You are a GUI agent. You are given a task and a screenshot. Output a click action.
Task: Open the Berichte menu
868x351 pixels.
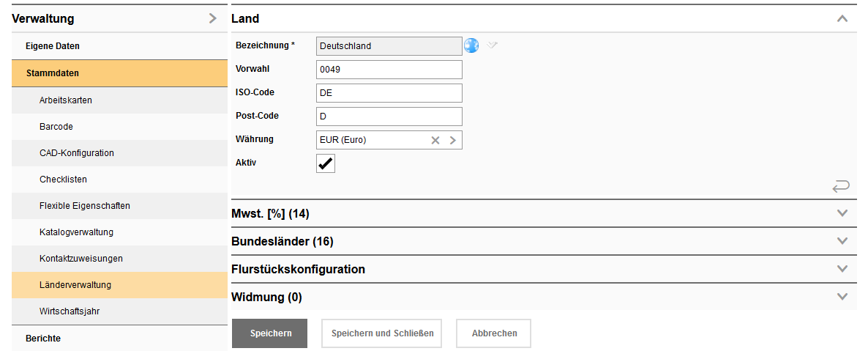tap(119, 339)
